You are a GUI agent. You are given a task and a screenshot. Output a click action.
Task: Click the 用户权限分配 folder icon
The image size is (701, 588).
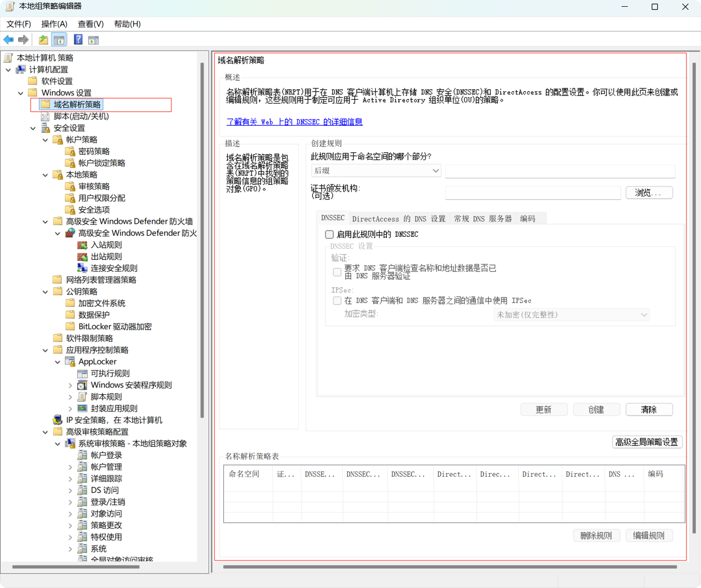[x=70, y=198]
